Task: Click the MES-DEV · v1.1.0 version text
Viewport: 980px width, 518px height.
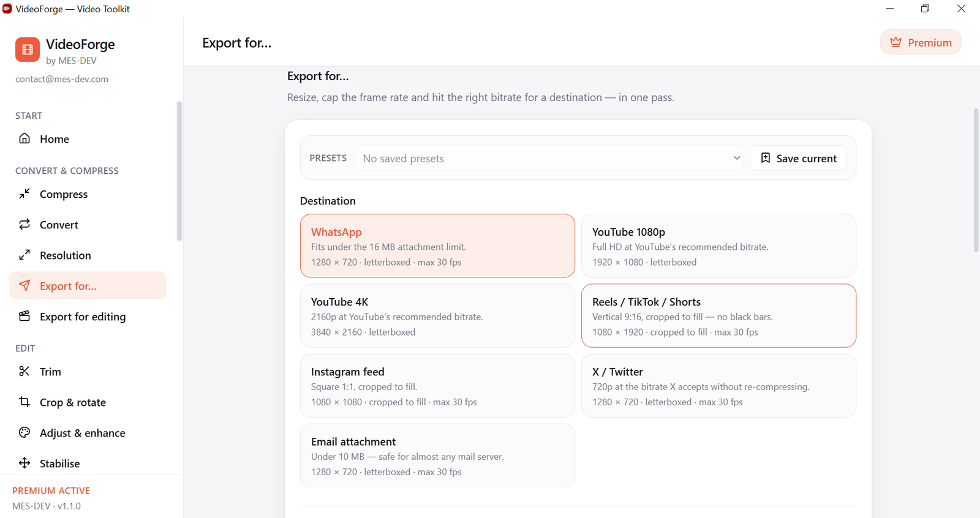Action: pyautogui.click(x=47, y=506)
